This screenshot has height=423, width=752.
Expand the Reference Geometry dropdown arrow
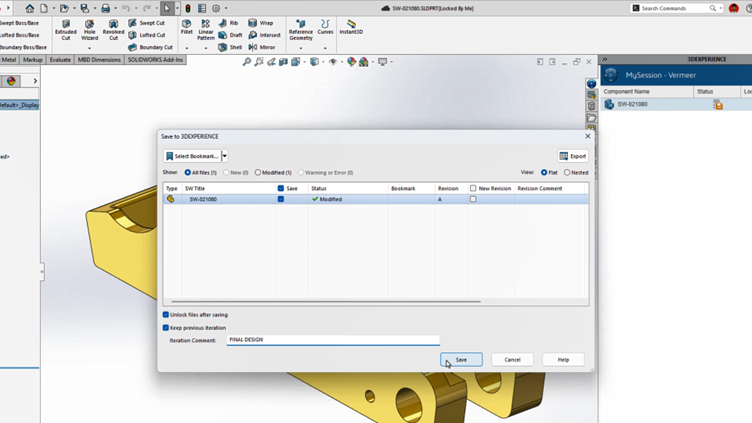301,48
